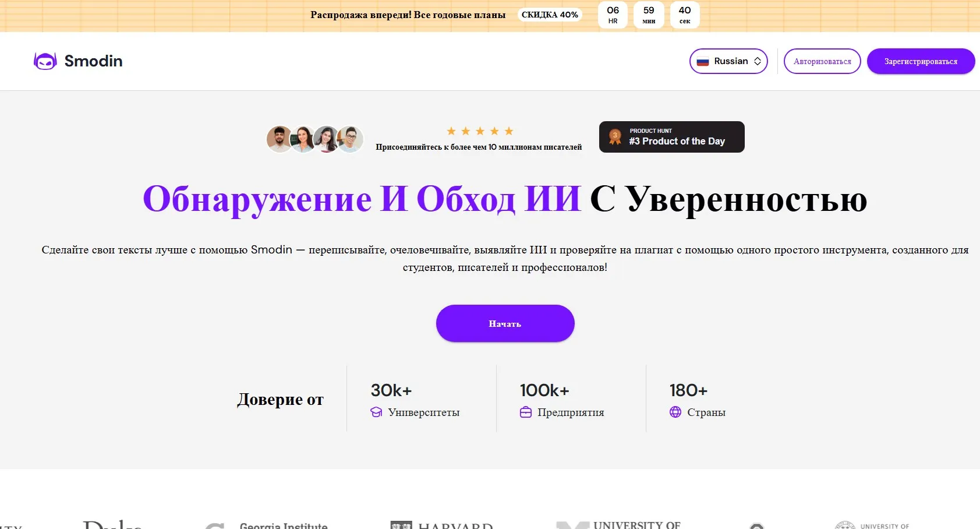Click the fourth avatar with glasses
The width and height of the screenshot is (980, 529).
351,139
